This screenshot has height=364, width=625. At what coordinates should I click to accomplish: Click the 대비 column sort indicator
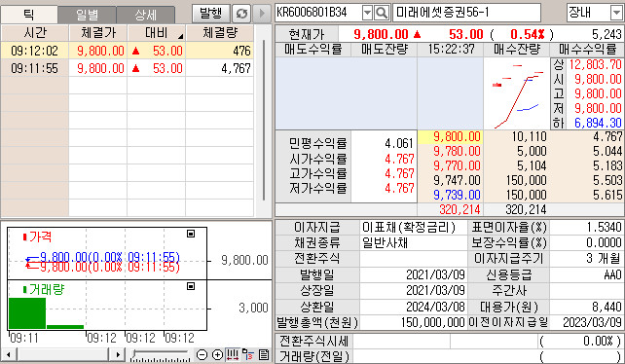tap(180, 37)
